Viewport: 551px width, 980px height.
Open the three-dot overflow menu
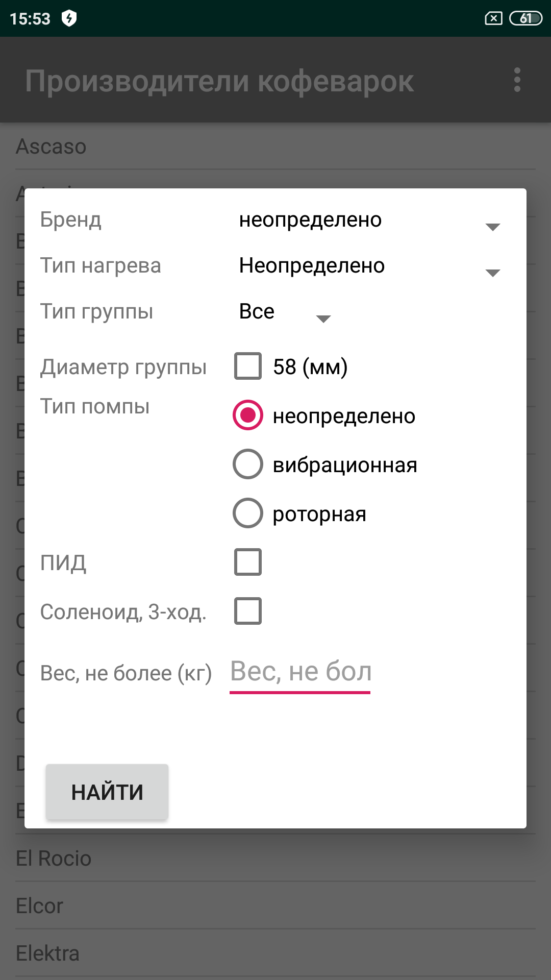pyautogui.click(x=517, y=80)
